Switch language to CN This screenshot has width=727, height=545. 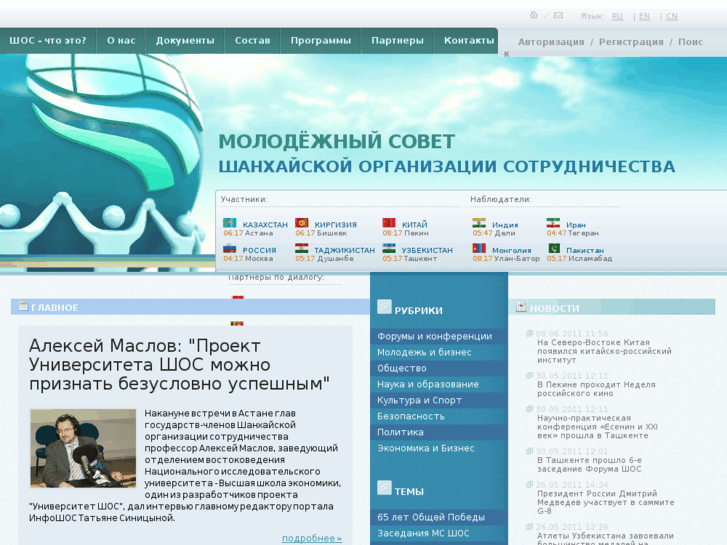pos(671,16)
